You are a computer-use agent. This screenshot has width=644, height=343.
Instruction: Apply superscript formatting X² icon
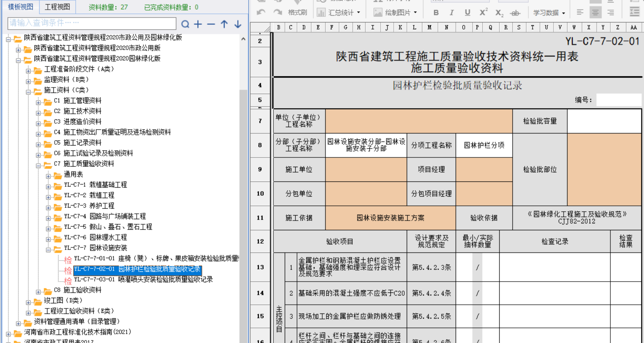484,13
